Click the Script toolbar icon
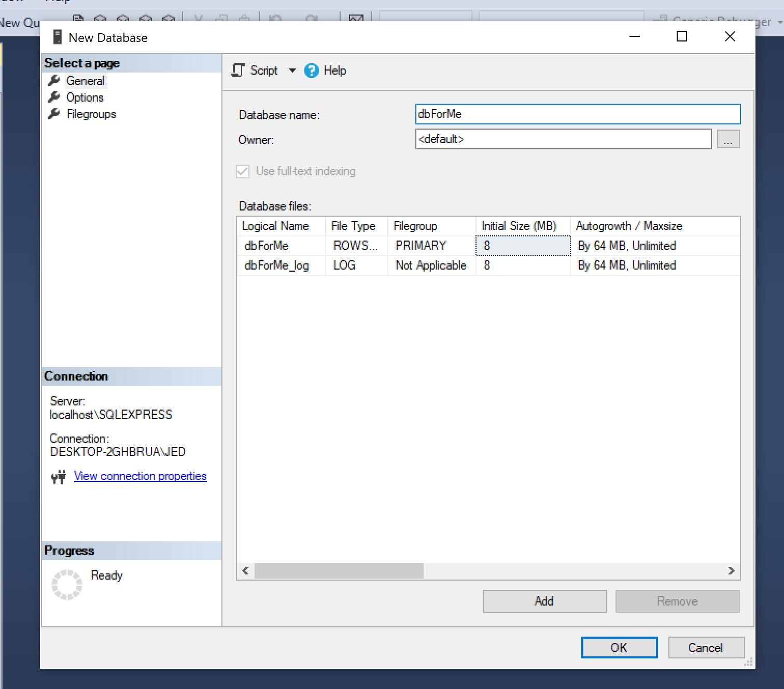 click(238, 71)
